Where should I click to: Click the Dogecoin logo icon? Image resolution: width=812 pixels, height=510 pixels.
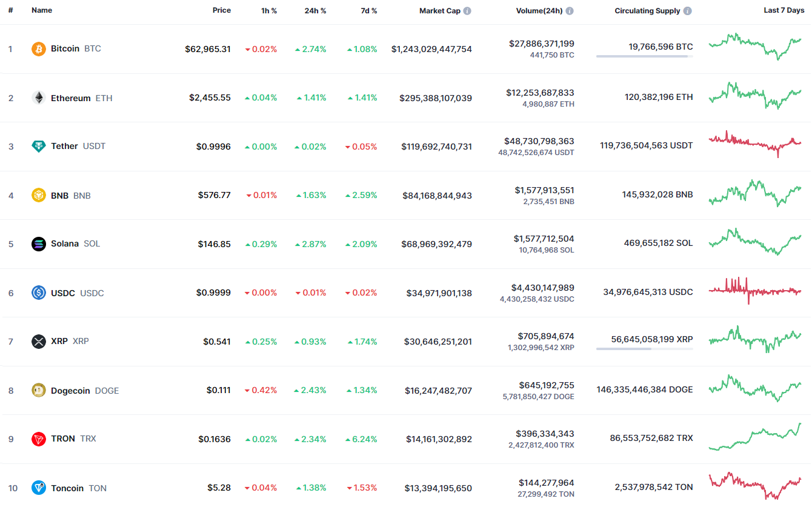point(39,390)
